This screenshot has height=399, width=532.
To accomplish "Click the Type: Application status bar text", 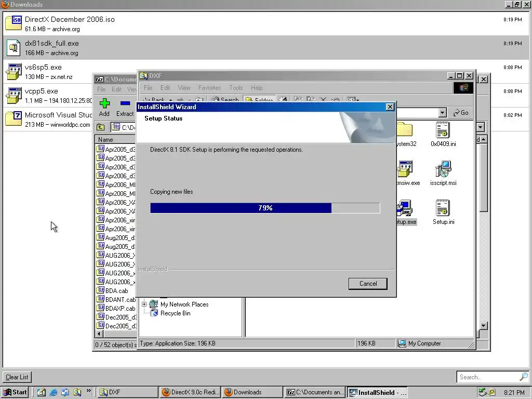I will tap(178, 343).
